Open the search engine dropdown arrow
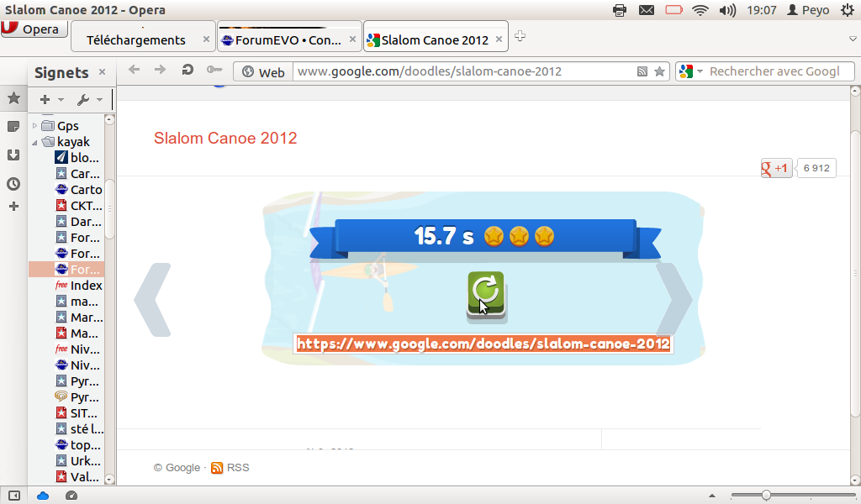Viewport: 861px width, 504px height. [700, 71]
